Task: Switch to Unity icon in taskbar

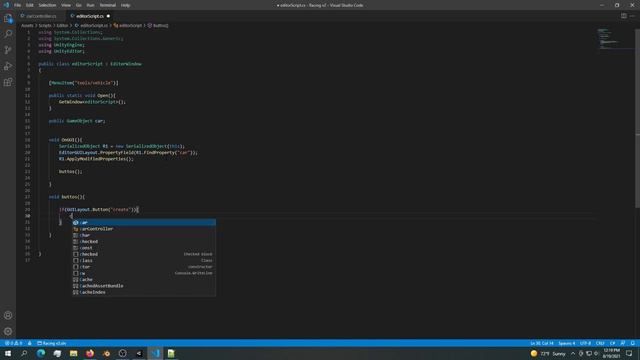Action: coord(139,353)
